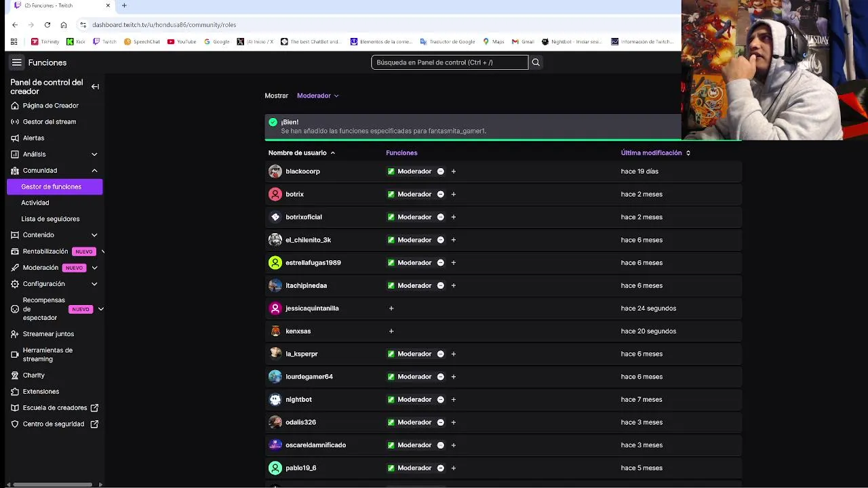Sort by Última modificación column
The height and width of the screenshot is (488, 868).
[656, 153]
